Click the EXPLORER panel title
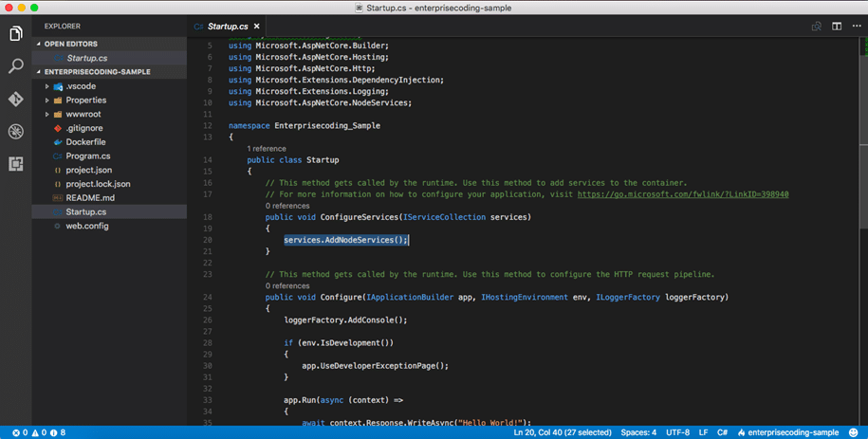868x439 pixels. click(62, 26)
